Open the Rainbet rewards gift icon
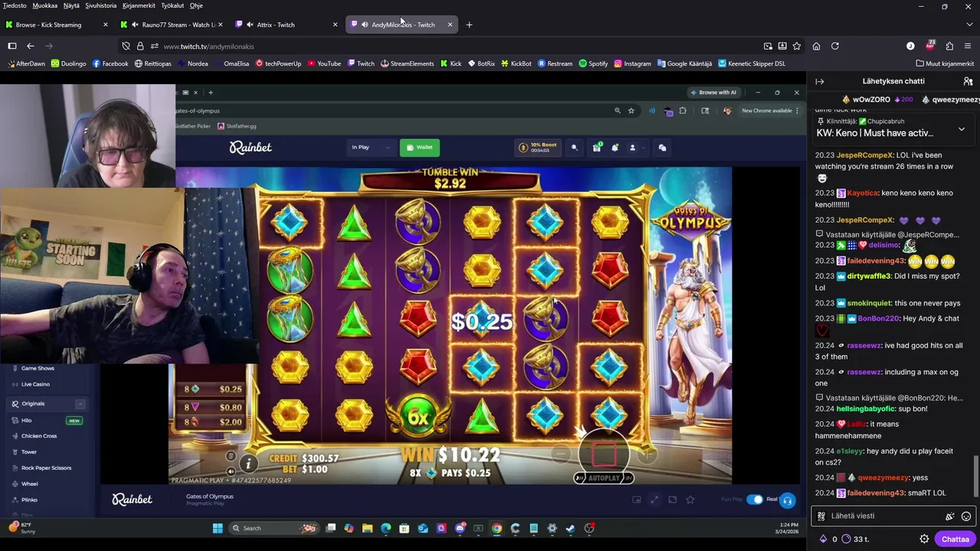The image size is (980, 551). pyautogui.click(x=596, y=148)
